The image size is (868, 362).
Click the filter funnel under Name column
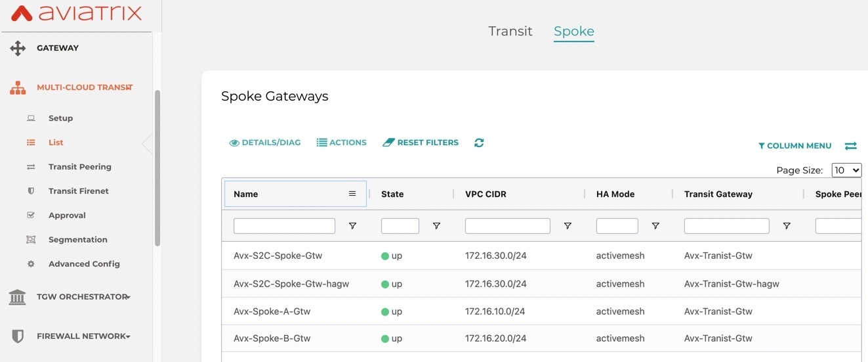(x=352, y=226)
